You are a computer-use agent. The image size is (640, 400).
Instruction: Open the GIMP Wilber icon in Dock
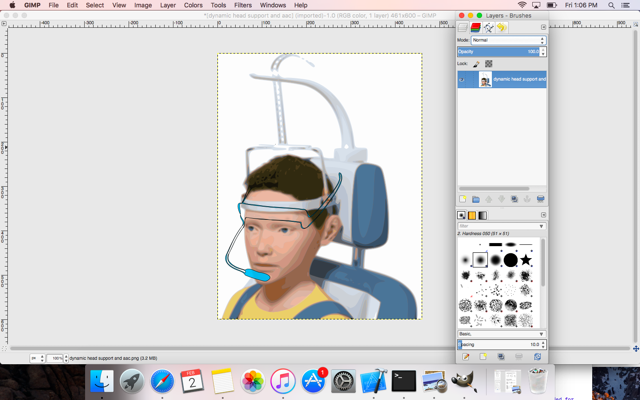pos(464,381)
